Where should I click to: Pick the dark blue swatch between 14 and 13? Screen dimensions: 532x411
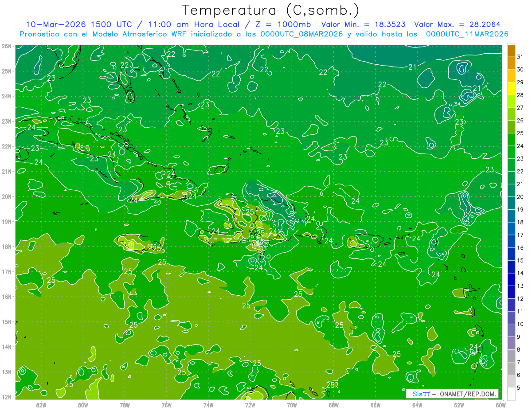pos(511,279)
